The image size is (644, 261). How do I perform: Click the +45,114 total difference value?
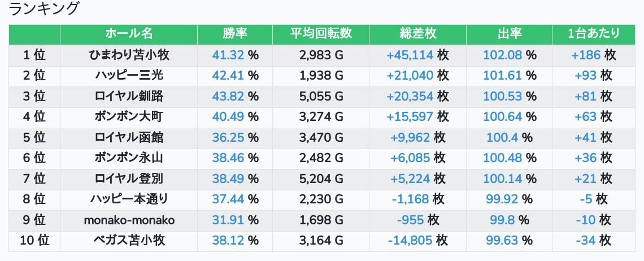pos(410,55)
